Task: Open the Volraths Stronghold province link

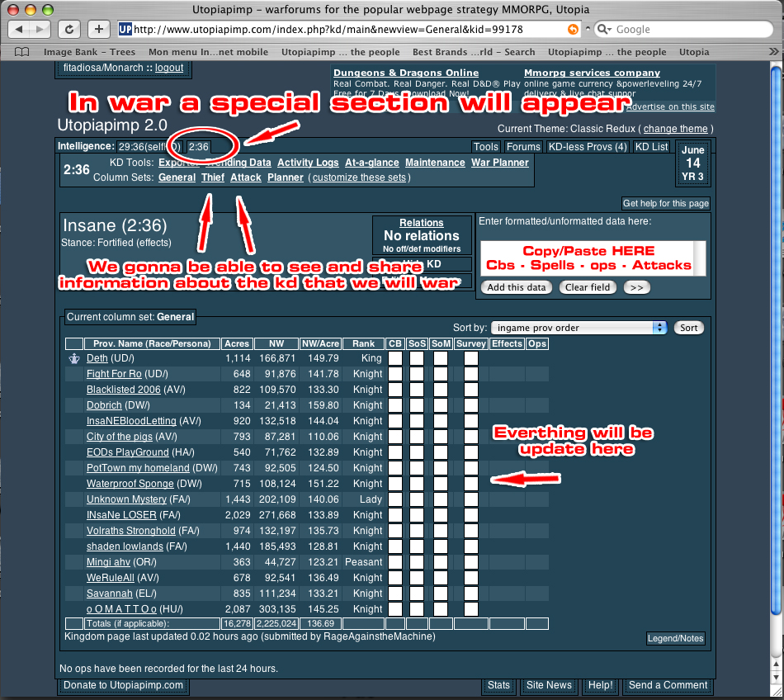Action: click(x=131, y=531)
